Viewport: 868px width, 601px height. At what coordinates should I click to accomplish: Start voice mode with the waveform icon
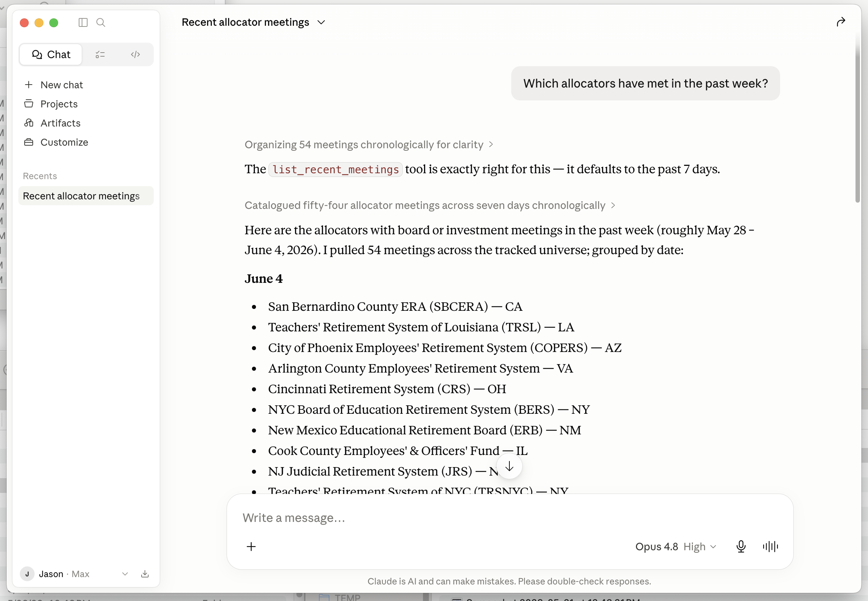[771, 547]
